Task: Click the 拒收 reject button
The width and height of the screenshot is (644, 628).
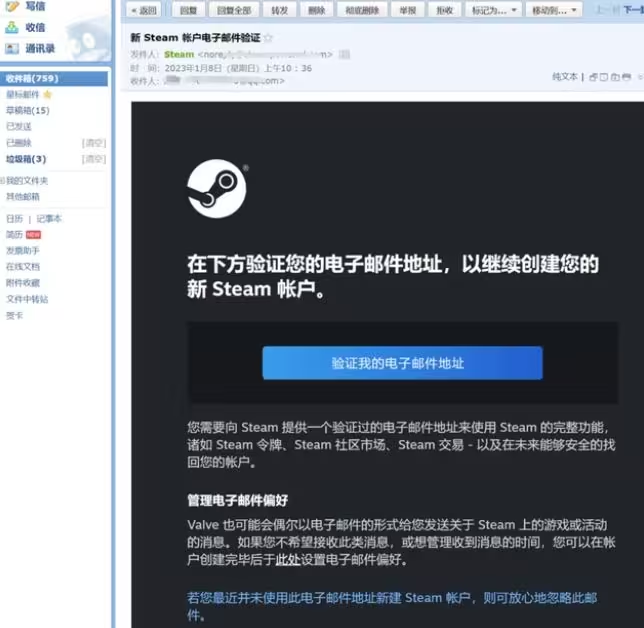Action: point(444,10)
